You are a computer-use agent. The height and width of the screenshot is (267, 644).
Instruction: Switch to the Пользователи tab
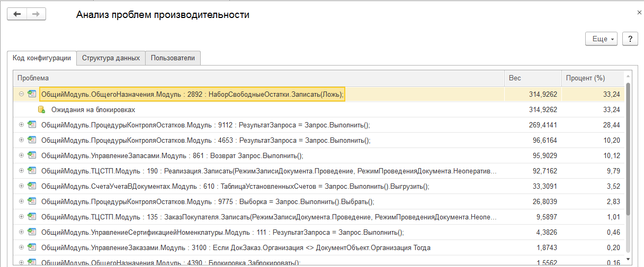tap(173, 58)
